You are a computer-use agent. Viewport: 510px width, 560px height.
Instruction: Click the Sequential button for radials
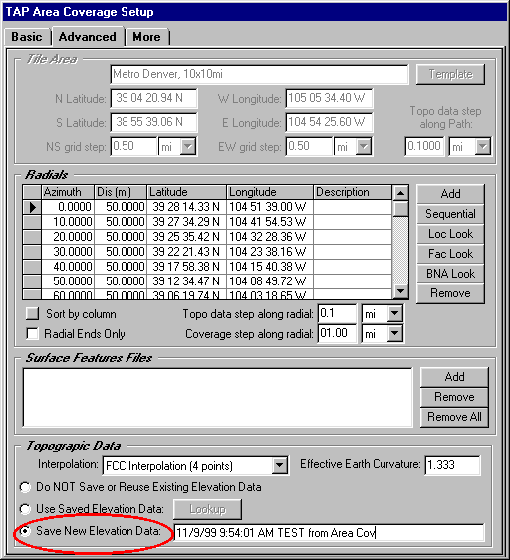tap(450, 214)
